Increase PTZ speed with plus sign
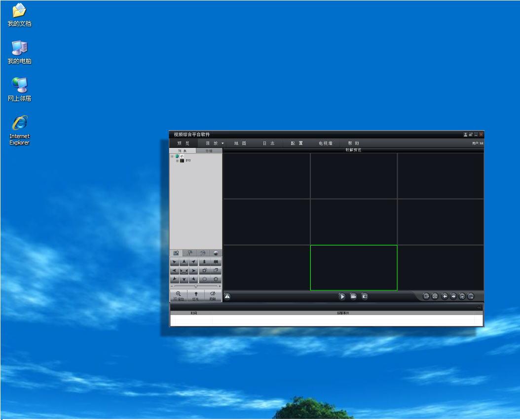 click(x=220, y=286)
